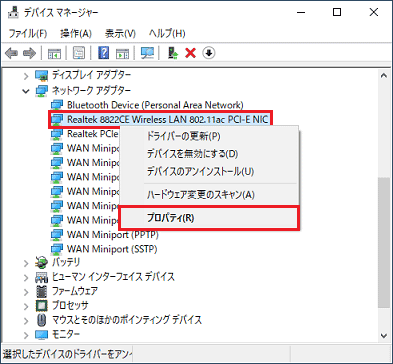The image size is (393, 364).
Task: Open the Properties sheet toolbar icon
Action: [x=79, y=53]
